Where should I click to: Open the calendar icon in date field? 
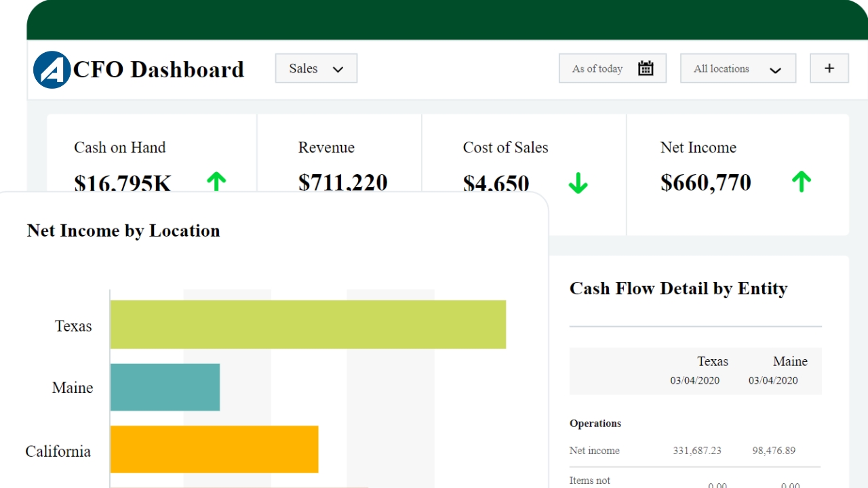[646, 68]
